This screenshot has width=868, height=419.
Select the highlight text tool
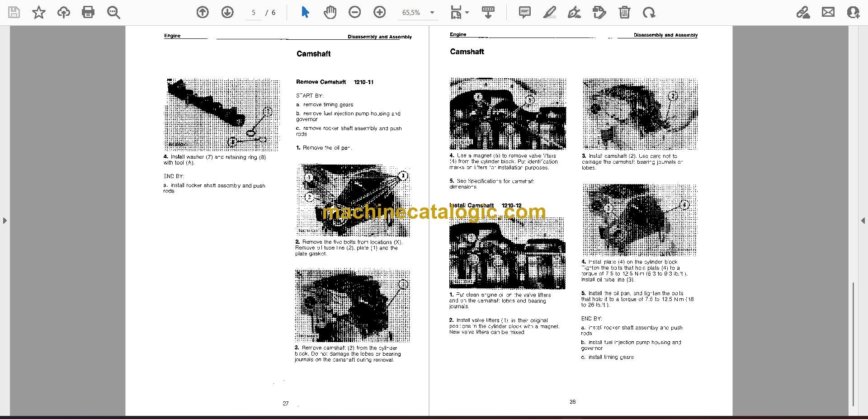549,13
